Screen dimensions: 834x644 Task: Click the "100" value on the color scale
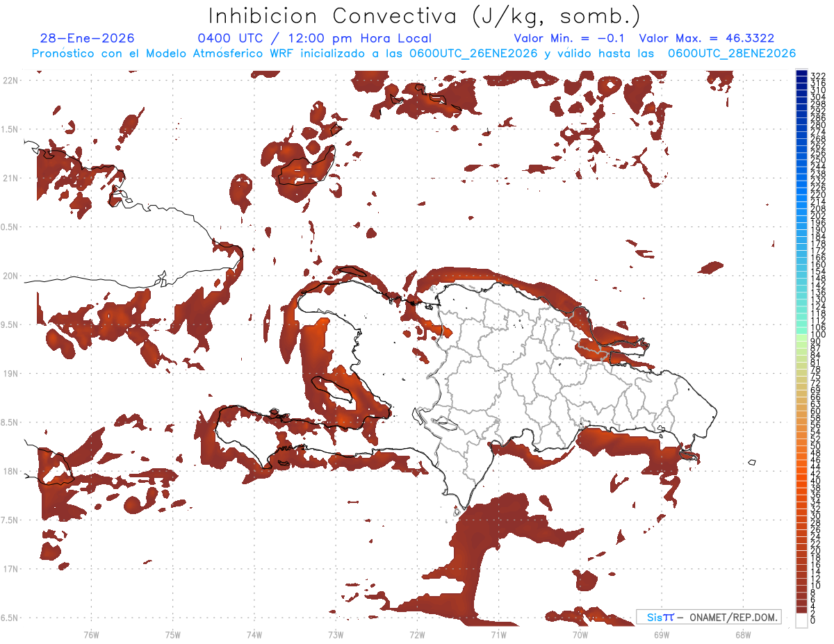click(x=817, y=336)
